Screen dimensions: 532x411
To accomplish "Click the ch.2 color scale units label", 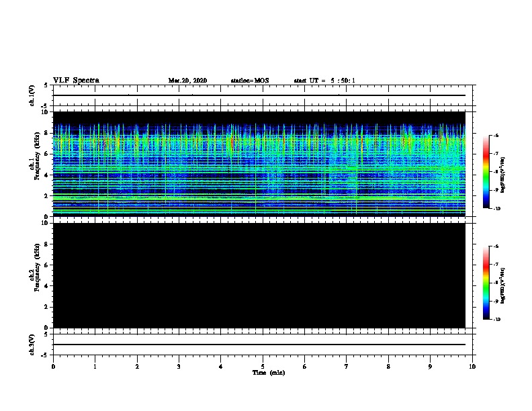I will [x=503, y=286].
